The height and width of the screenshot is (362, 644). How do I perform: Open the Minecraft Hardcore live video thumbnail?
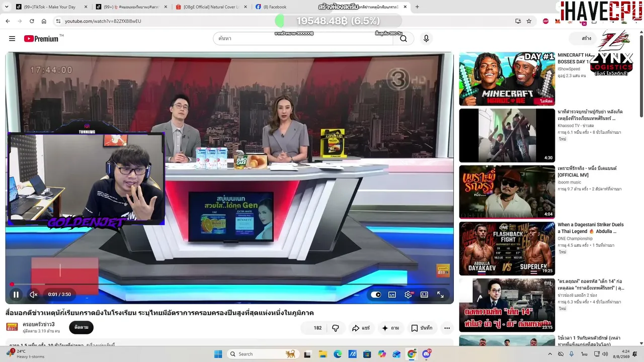pyautogui.click(x=507, y=78)
